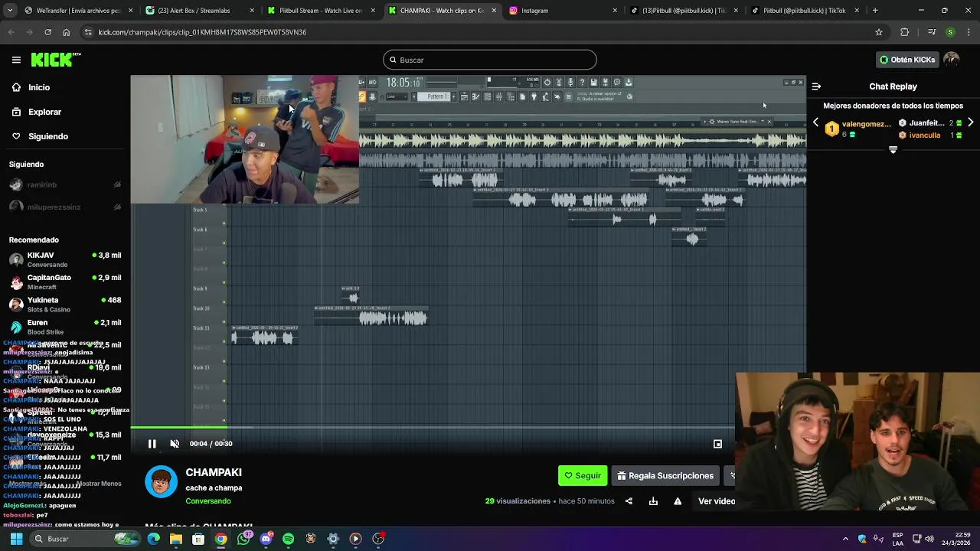
Task: Open Spotify from the taskbar
Action: pos(288,539)
